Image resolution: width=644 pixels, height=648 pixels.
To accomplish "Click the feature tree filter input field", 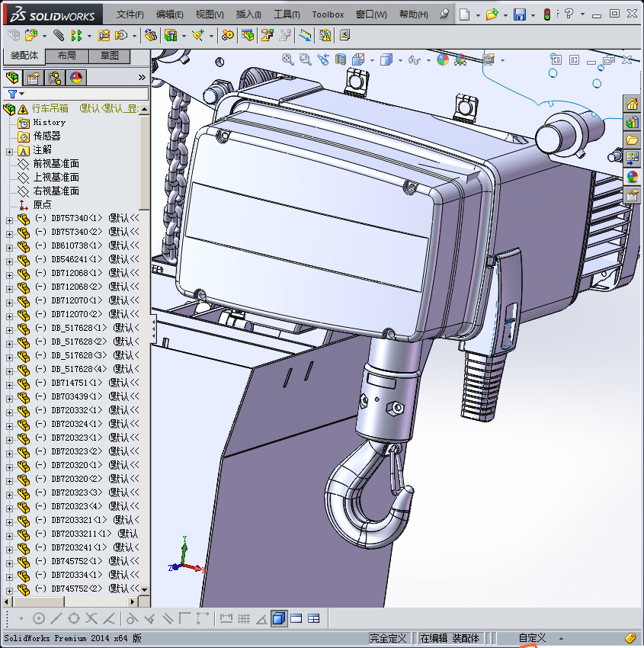I will tap(84, 94).
